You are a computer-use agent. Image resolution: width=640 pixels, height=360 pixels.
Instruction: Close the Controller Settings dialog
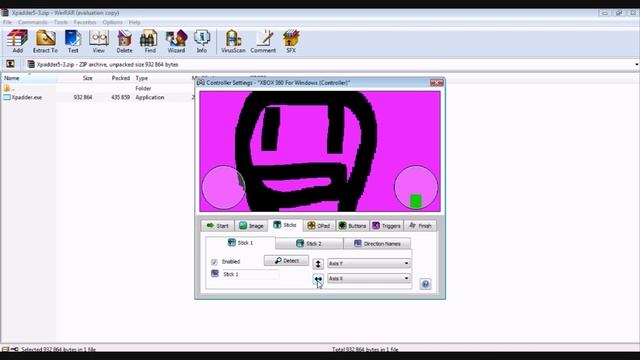(x=437, y=82)
